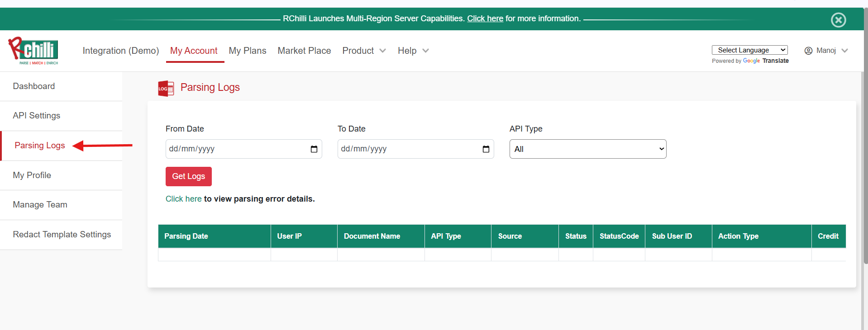Open the To Date calendar picker icon

[x=486, y=149]
